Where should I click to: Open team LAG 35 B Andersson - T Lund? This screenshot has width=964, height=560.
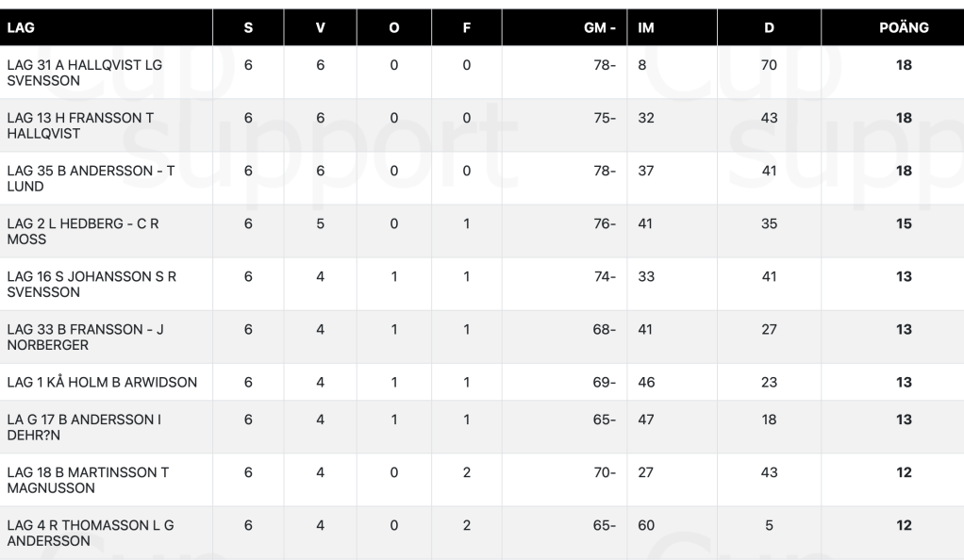(91, 178)
